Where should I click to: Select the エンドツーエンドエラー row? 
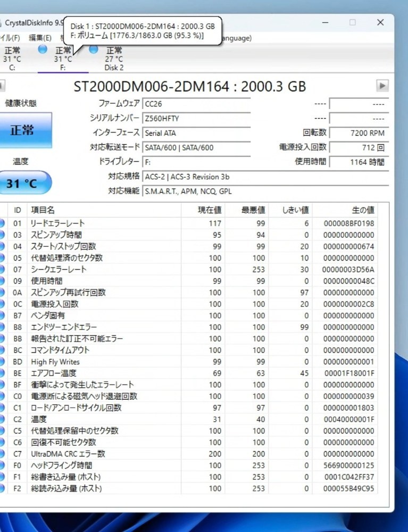pos(188,327)
